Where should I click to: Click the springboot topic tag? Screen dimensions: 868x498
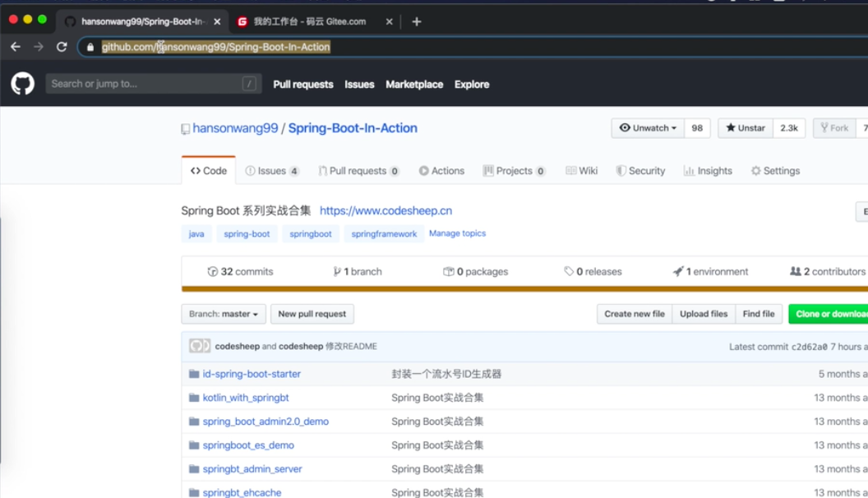311,234
